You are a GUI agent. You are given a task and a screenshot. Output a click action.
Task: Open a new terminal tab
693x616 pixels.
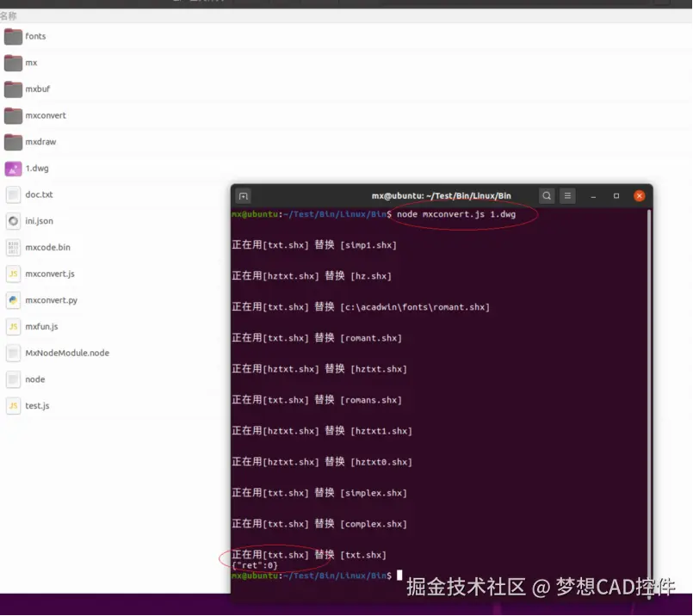pyautogui.click(x=244, y=196)
